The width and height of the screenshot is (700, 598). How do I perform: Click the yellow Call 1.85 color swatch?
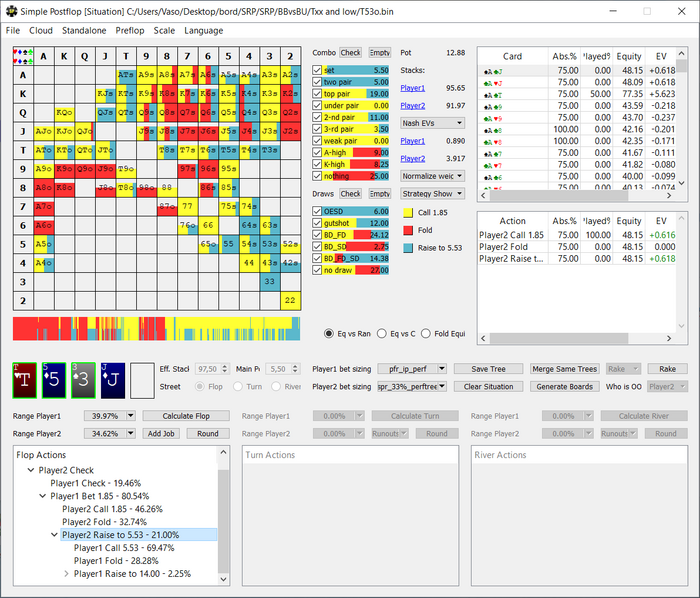[x=408, y=212]
